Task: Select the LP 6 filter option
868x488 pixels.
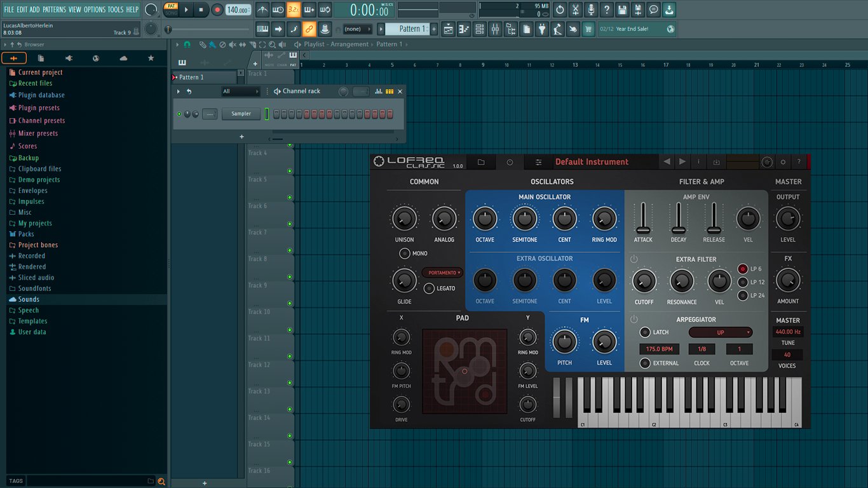Action: pos(742,269)
